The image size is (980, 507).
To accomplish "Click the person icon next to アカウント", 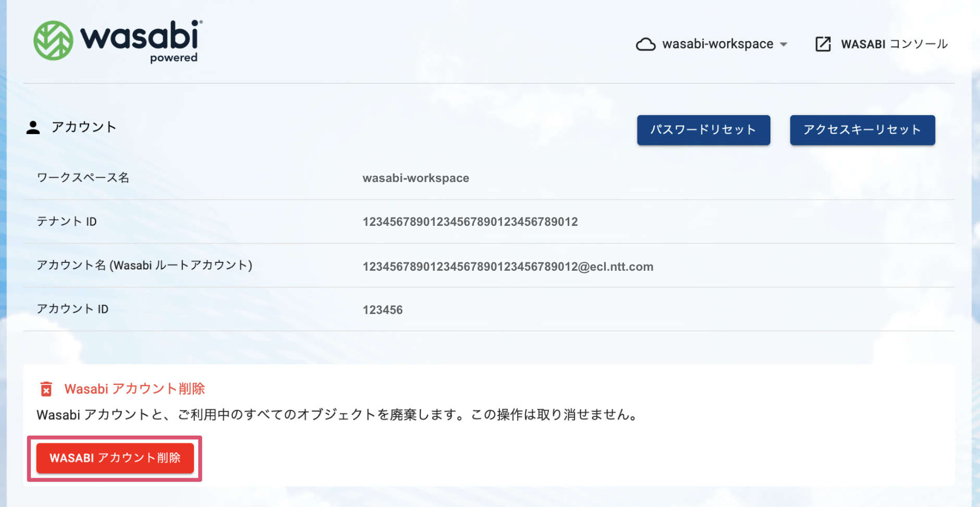I will [33, 127].
